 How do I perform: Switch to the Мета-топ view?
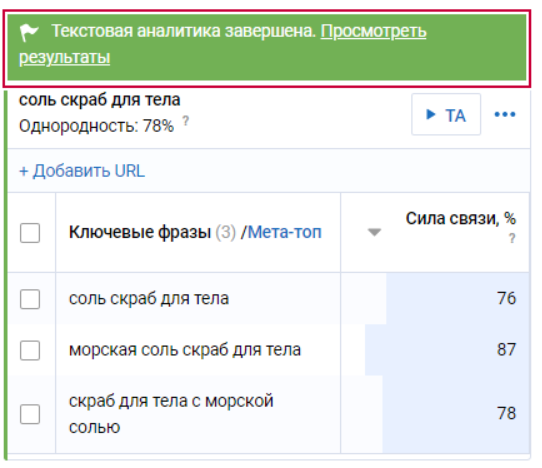pyautogui.click(x=285, y=232)
